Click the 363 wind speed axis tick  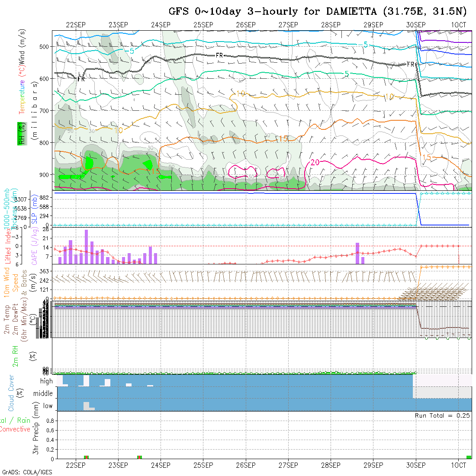click(x=46, y=271)
